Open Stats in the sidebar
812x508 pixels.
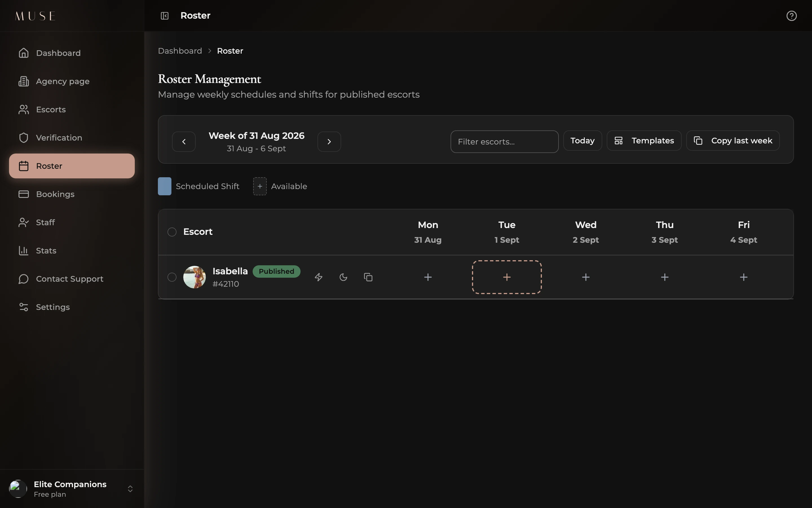tap(72, 251)
